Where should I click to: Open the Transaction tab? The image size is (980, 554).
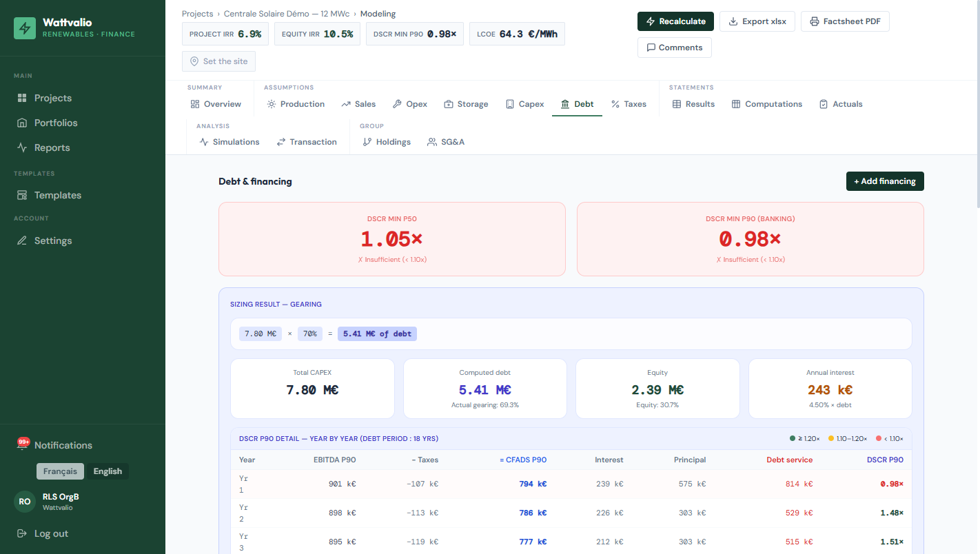tap(307, 142)
